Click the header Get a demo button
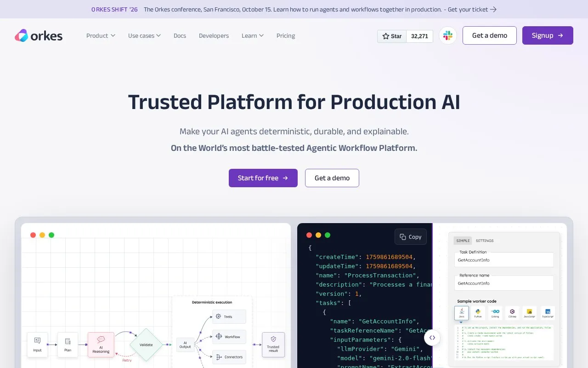Viewport: 588px width, 368px height. click(490, 35)
